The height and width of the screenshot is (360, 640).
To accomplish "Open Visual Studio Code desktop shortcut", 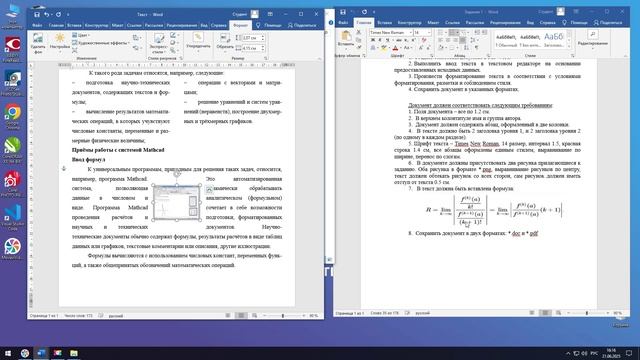I will (13, 217).
